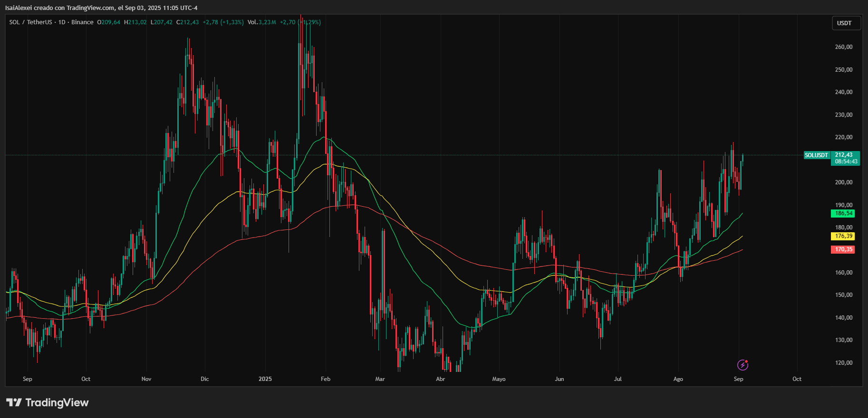This screenshot has width=868, height=418.
Task: Click the Mayo label on time axis
Action: (x=499, y=379)
